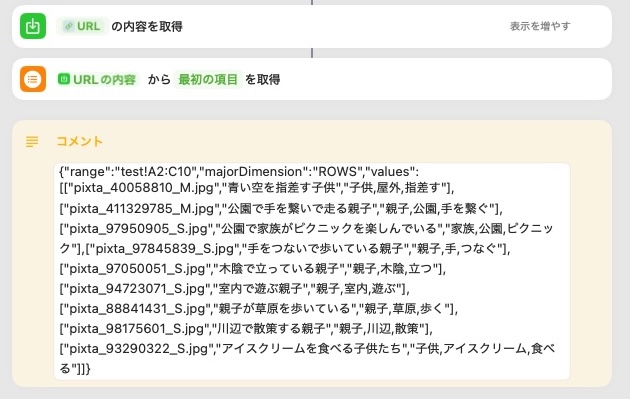Open the 最初の項目 option picker
Screen dimensions: 630x399
pyautogui.click(x=208, y=80)
